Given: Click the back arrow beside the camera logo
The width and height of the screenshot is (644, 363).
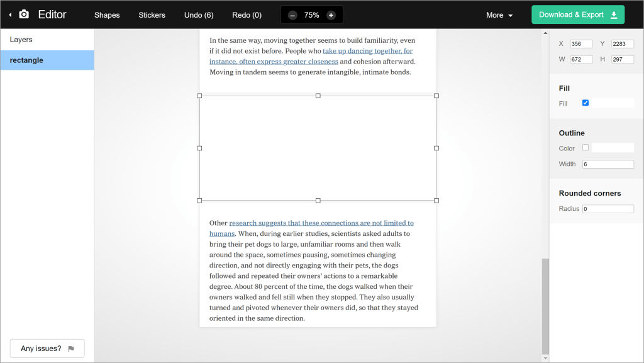Looking at the screenshot, I should pyautogui.click(x=10, y=14).
